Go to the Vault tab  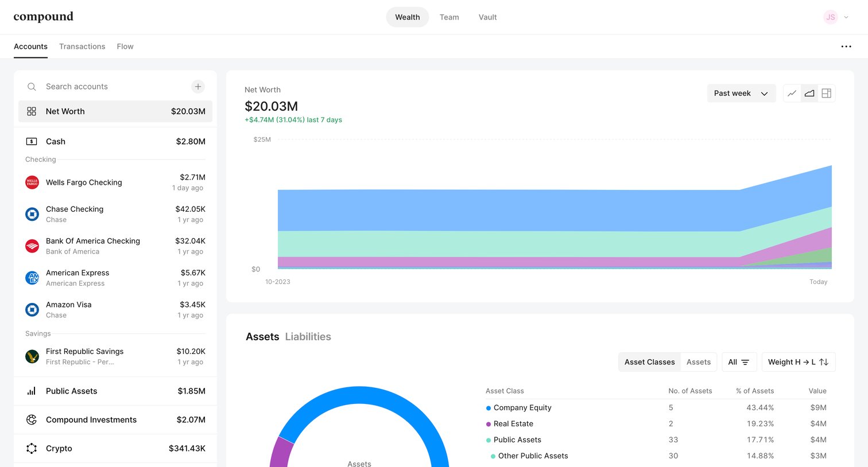tap(488, 17)
